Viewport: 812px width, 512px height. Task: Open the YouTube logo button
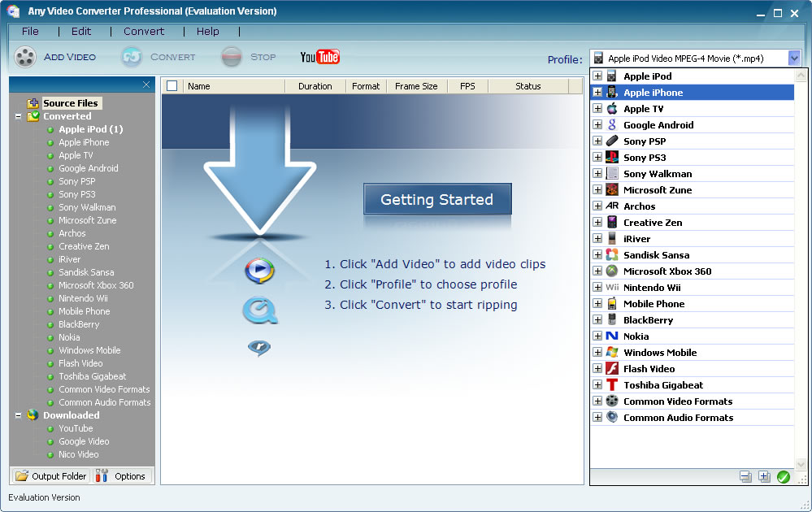pyautogui.click(x=319, y=57)
